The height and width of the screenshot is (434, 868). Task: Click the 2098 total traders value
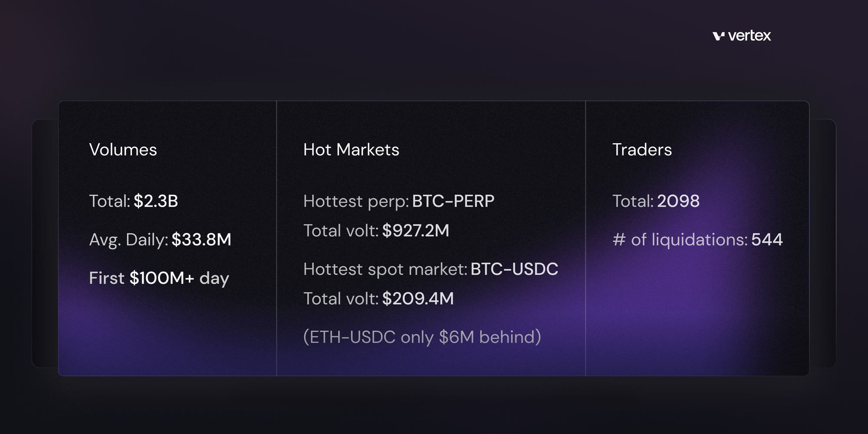pos(678,201)
